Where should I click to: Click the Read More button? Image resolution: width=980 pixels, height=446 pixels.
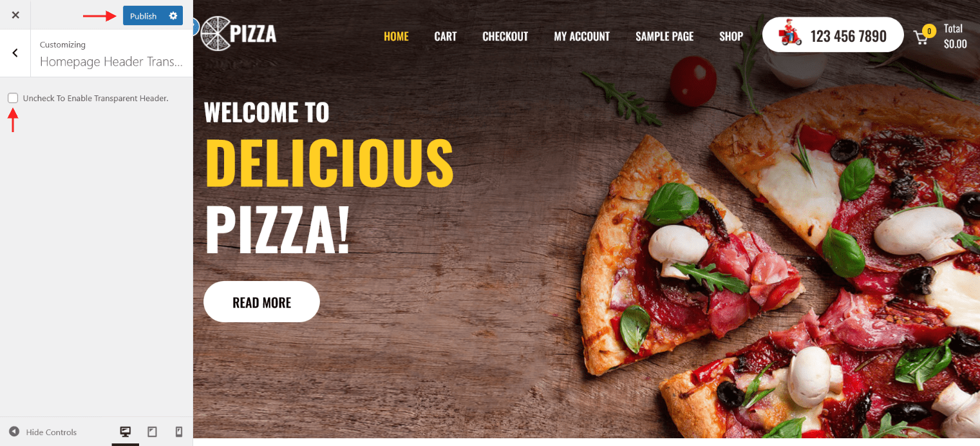click(x=261, y=302)
